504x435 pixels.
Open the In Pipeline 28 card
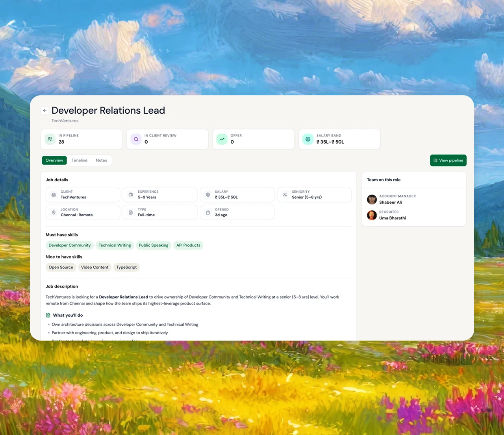tap(82, 139)
